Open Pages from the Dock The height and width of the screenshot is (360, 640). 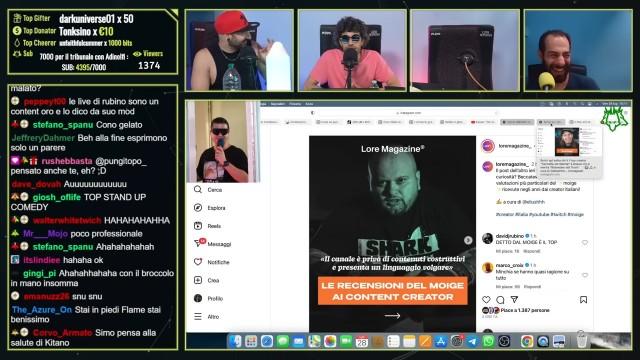tap(425, 341)
